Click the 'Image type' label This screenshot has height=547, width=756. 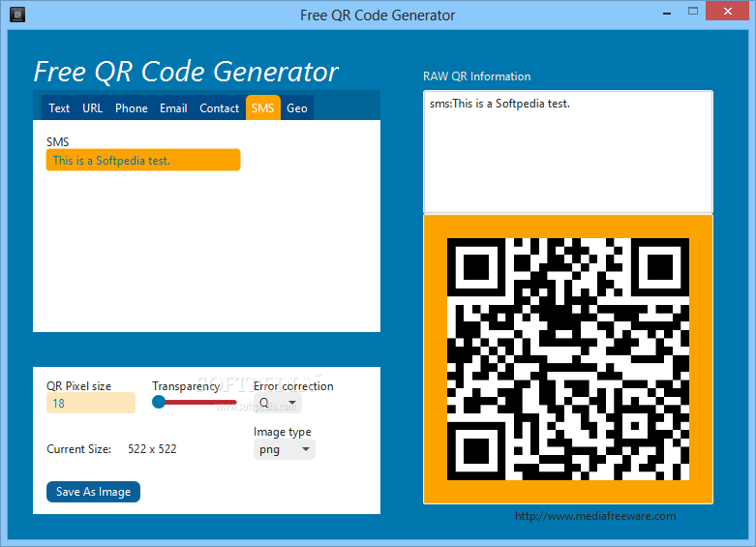click(283, 432)
